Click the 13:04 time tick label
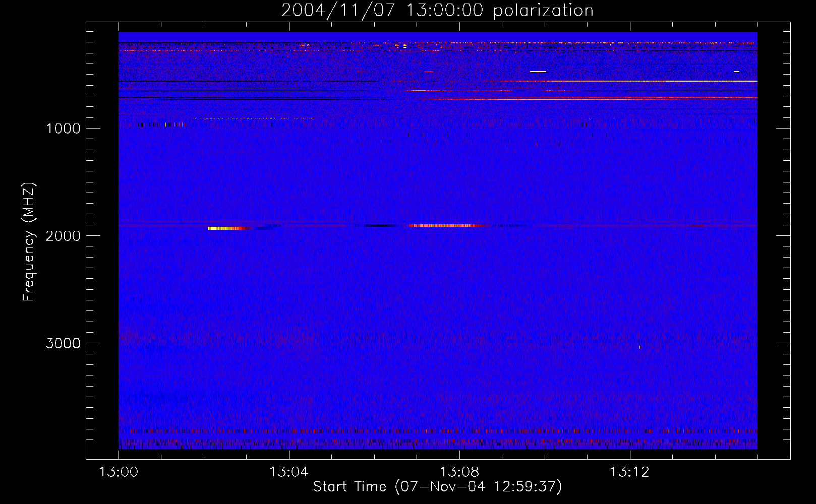This screenshot has height=504, width=816. point(289,472)
